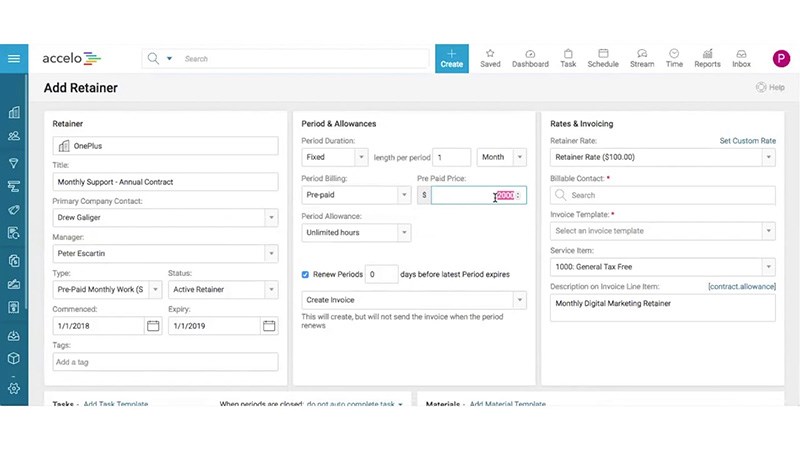This screenshot has width=800, height=450.
Task: Click the OnePlus company field
Action: [165, 146]
